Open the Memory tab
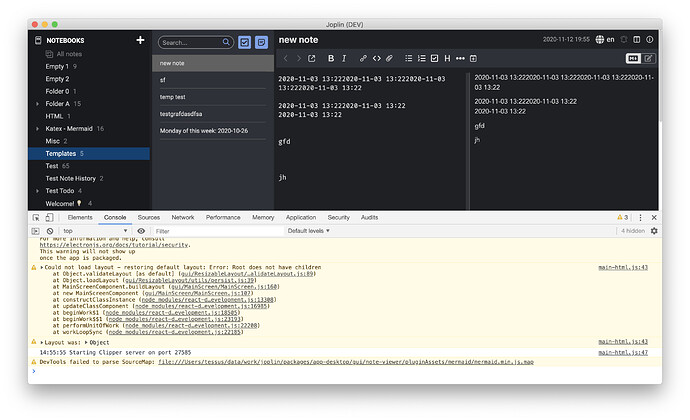Viewport: 690px width, 420px height. (x=263, y=217)
